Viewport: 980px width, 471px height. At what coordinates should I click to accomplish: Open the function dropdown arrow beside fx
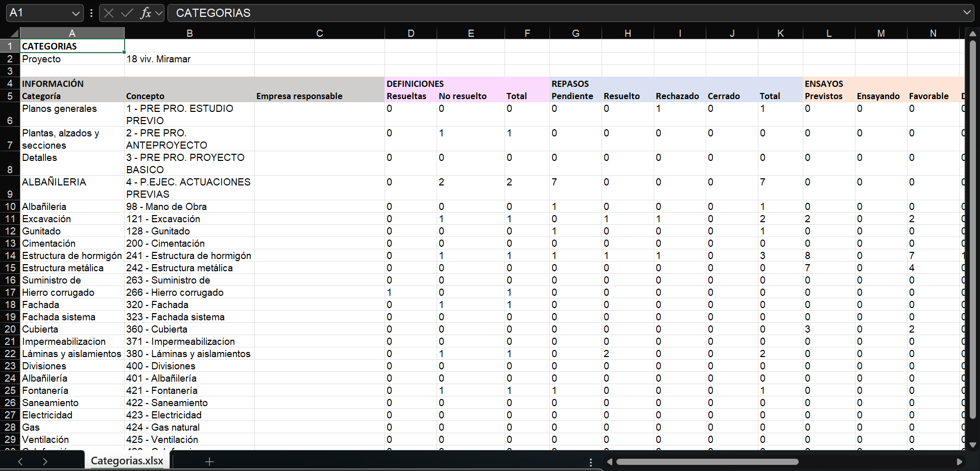[159, 13]
